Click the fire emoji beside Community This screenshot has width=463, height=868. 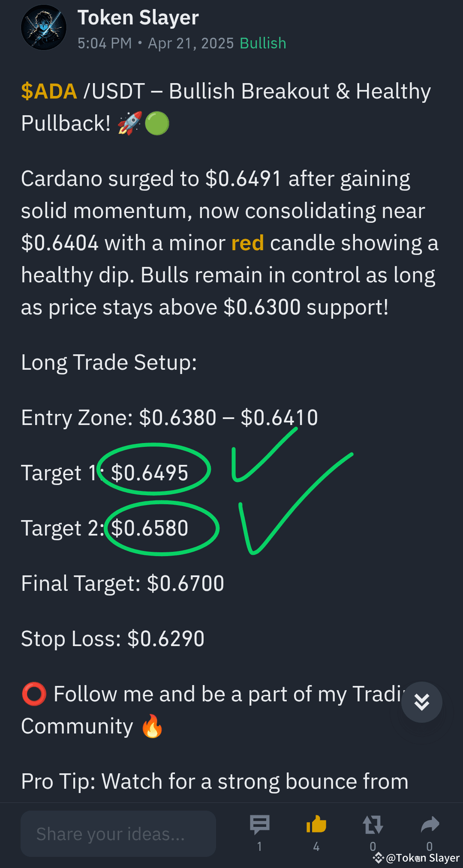(x=151, y=725)
